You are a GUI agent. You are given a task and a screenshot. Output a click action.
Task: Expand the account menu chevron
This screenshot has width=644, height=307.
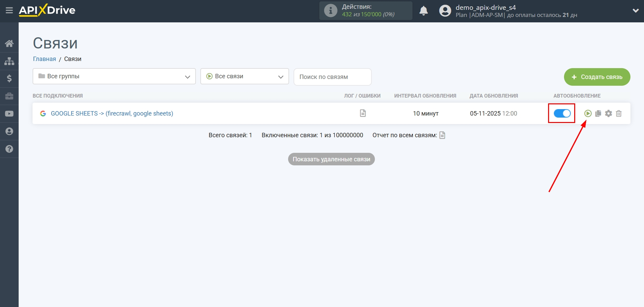click(x=636, y=11)
